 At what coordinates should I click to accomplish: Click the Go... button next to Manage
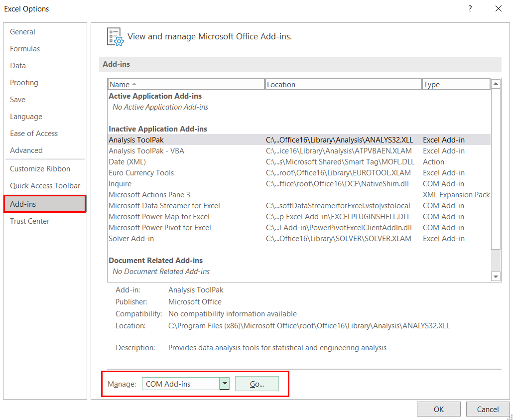point(257,384)
